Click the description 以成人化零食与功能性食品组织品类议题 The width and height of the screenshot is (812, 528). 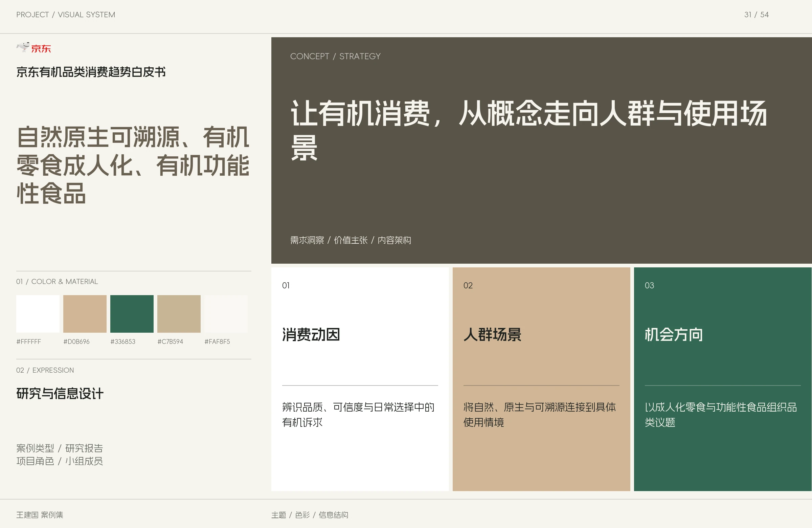pyautogui.click(x=721, y=415)
